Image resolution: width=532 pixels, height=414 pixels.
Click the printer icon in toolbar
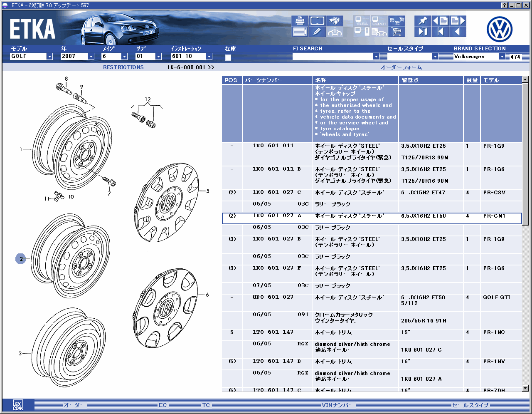tap(299, 21)
